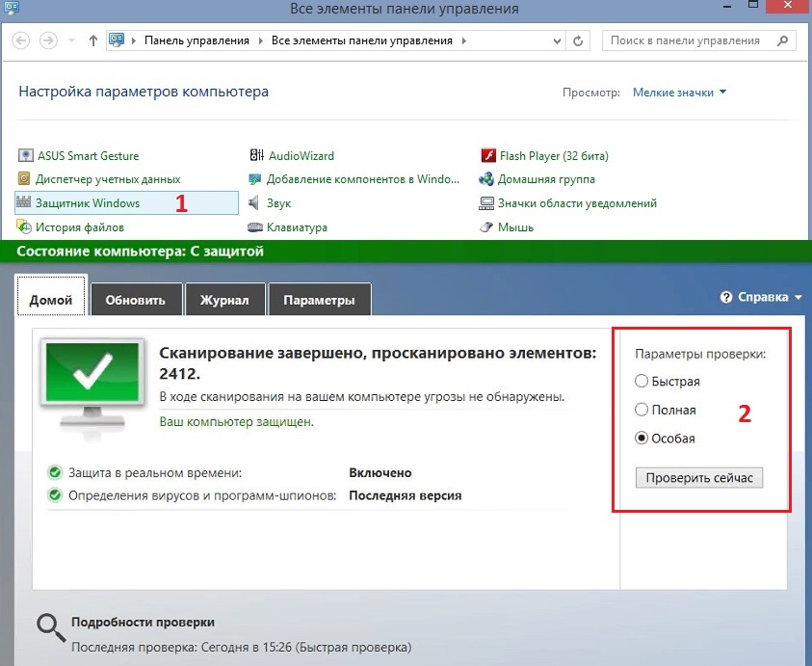This screenshot has height=666, width=812.
Task: Click green check next to Определения вирусов
Action: click(x=54, y=495)
